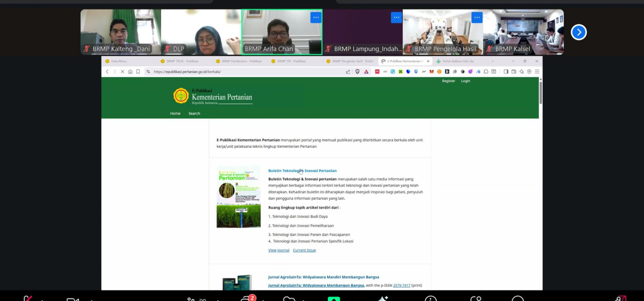Click the Buletin Teknologi cover thumbnail
Viewport: 644px width, 301px height.
point(238,197)
